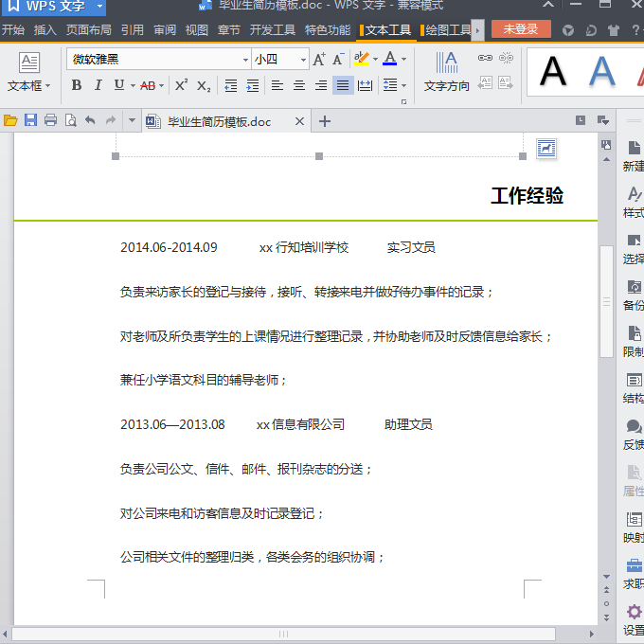Select black A text style preset

[x=553, y=71]
